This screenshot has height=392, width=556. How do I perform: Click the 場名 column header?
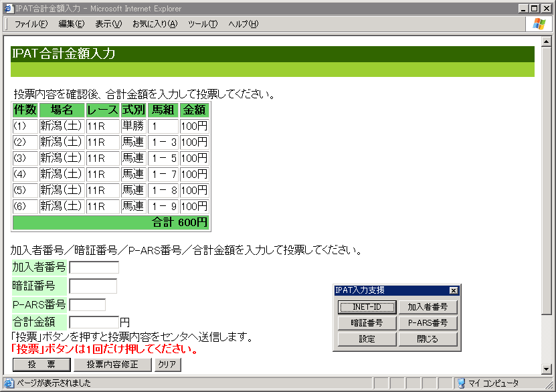[x=62, y=110]
